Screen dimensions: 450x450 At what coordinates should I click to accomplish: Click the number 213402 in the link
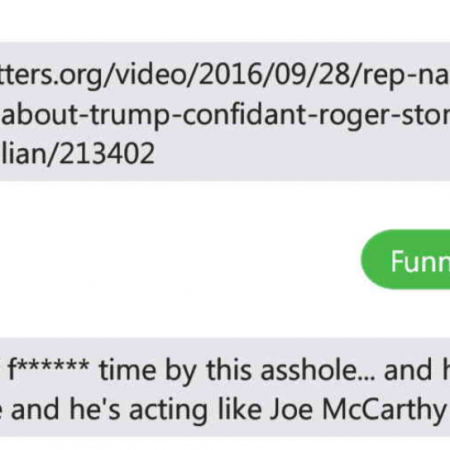[x=107, y=154]
